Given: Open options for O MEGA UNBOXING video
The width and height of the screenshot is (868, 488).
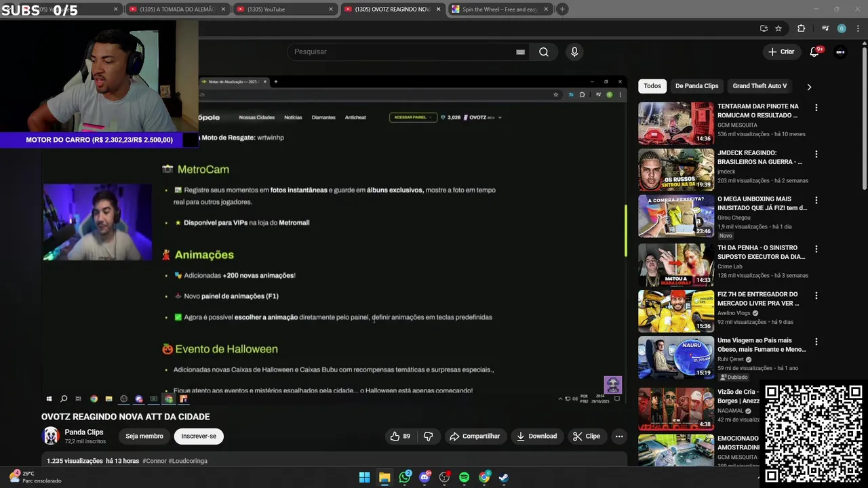Looking at the screenshot, I should tap(816, 201).
